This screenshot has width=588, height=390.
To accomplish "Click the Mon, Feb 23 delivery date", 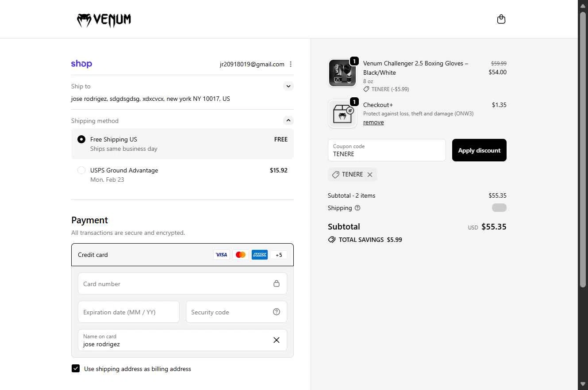I will pyautogui.click(x=107, y=180).
